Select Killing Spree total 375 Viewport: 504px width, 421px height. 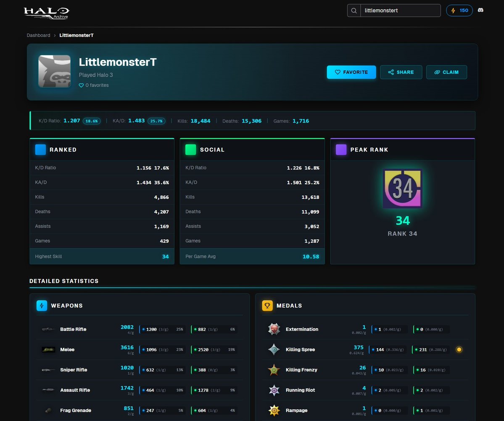(359, 347)
